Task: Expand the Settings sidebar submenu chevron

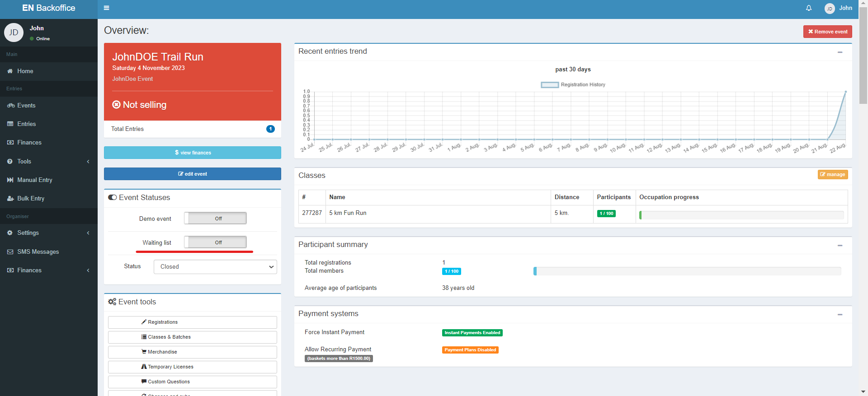Action: 88,233
